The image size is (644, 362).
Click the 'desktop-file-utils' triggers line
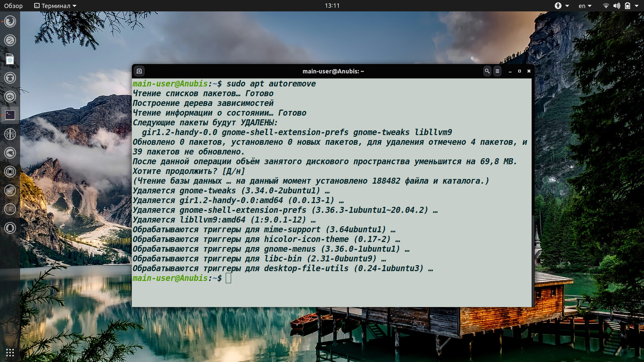pos(283,268)
